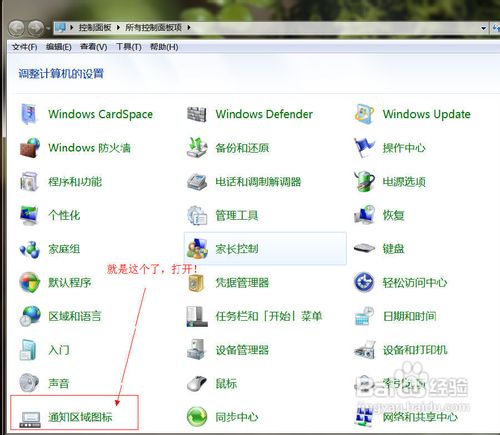Open the 电源选项 battery icon

pos(364,182)
